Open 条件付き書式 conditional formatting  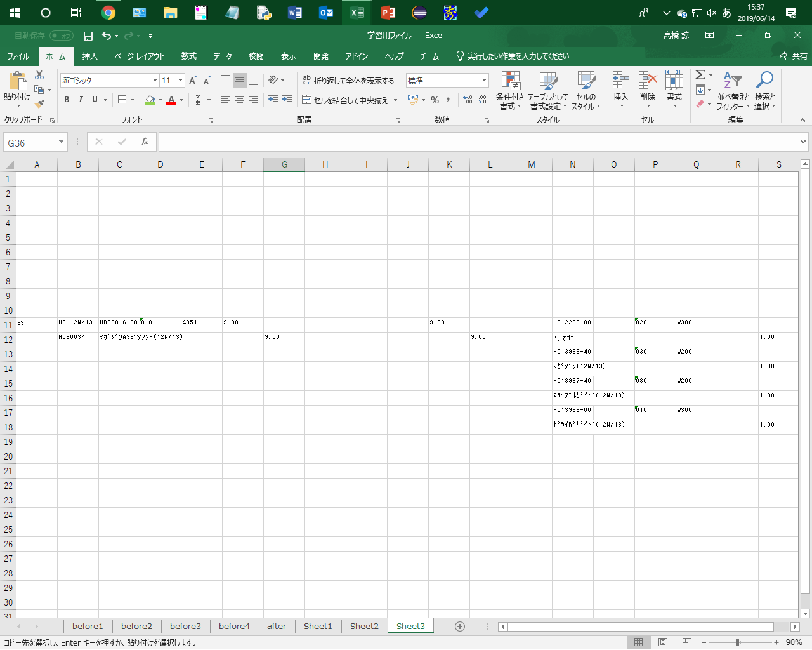pos(510,90)
